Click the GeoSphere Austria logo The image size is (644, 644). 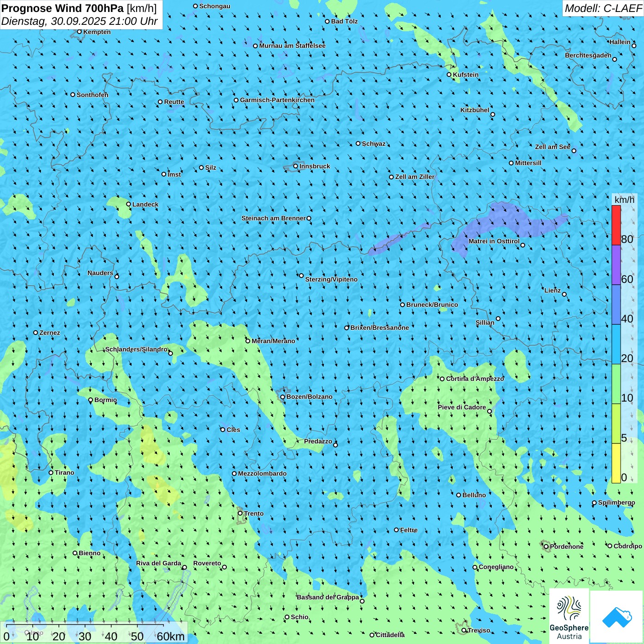(x=569, y=616)
